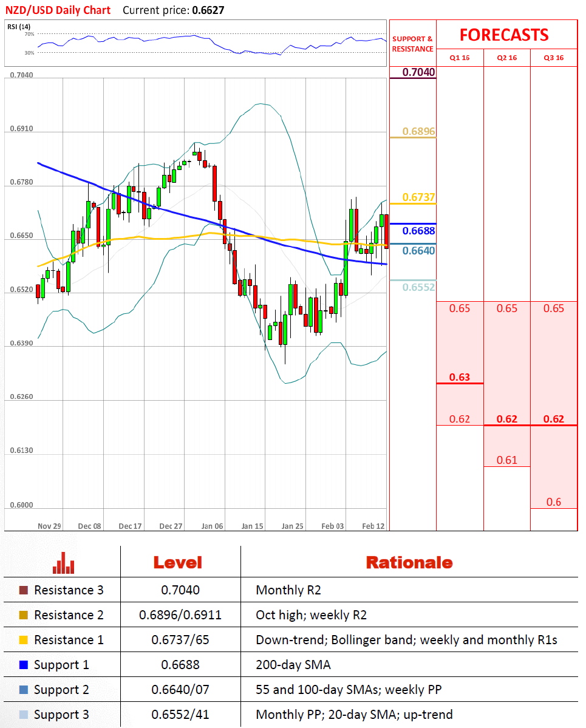Click the Jan 25 date axis label
The width and height of the screenshot is (586, 728).
293,526
